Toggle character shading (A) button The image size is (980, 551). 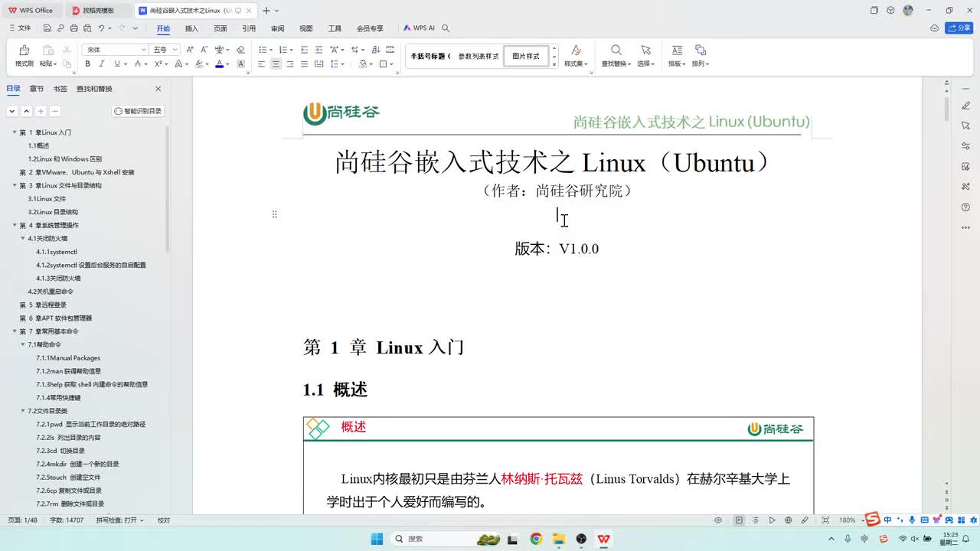[x=240, y=64]
